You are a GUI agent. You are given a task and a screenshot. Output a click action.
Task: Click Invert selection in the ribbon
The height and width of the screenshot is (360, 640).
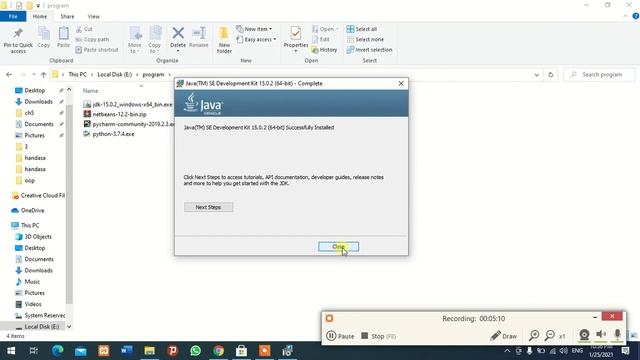369,49
